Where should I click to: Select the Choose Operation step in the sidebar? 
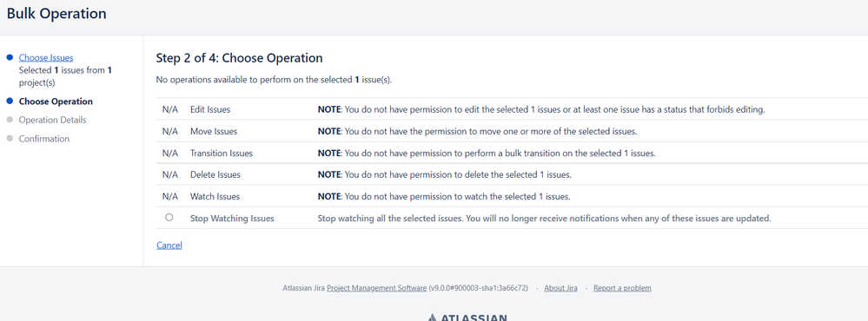[x=56, y=102]
